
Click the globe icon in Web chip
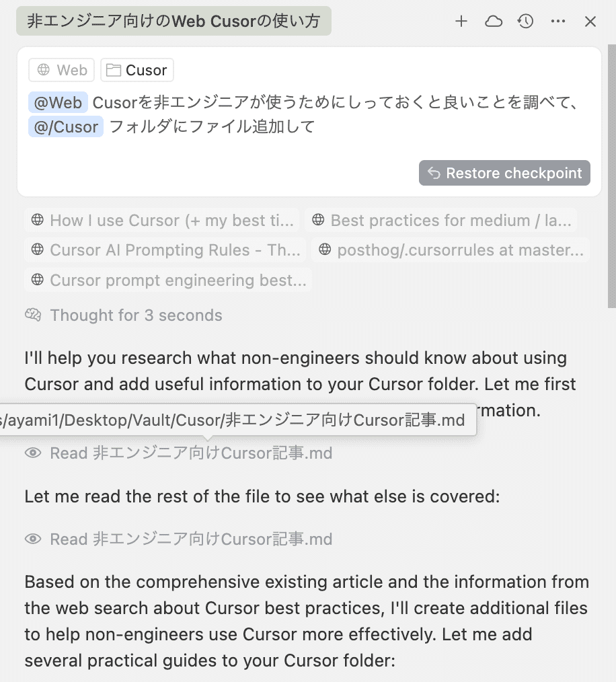(x=44, y=70)
